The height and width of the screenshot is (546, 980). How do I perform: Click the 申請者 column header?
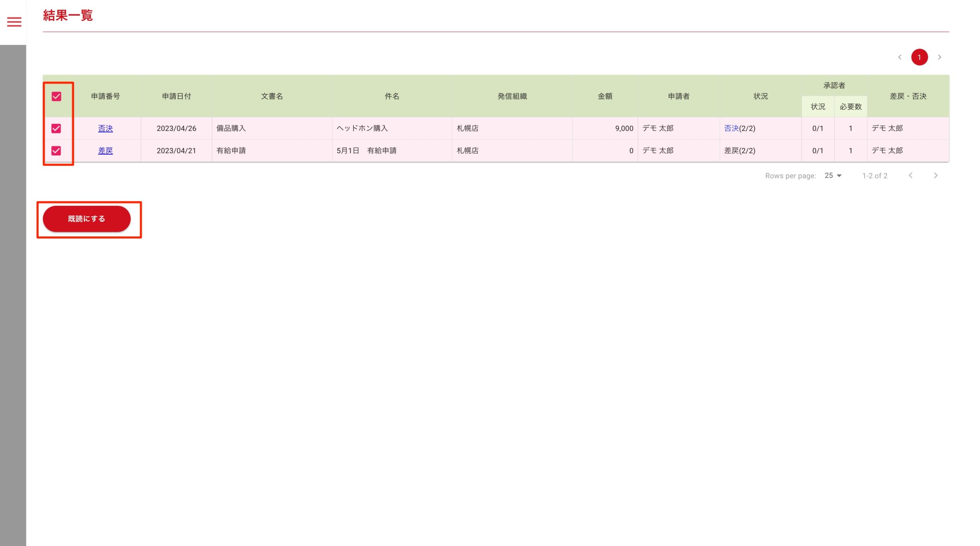click(678, 96)
